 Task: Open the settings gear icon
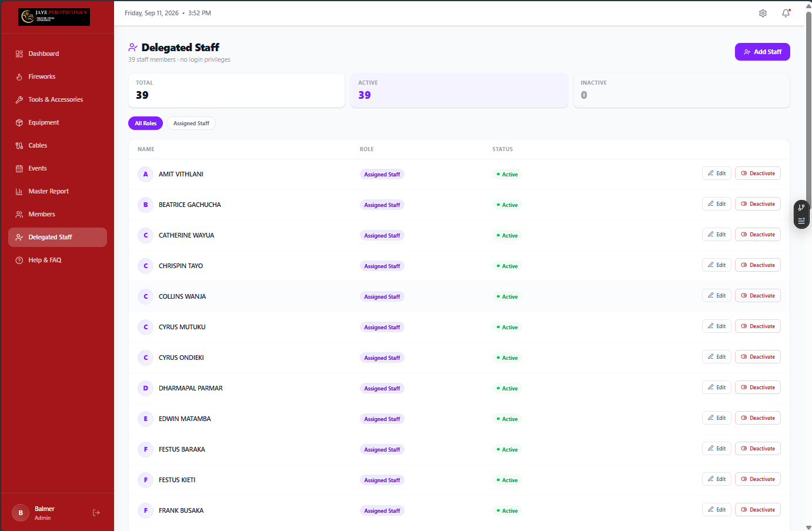(x=763, y=13)
